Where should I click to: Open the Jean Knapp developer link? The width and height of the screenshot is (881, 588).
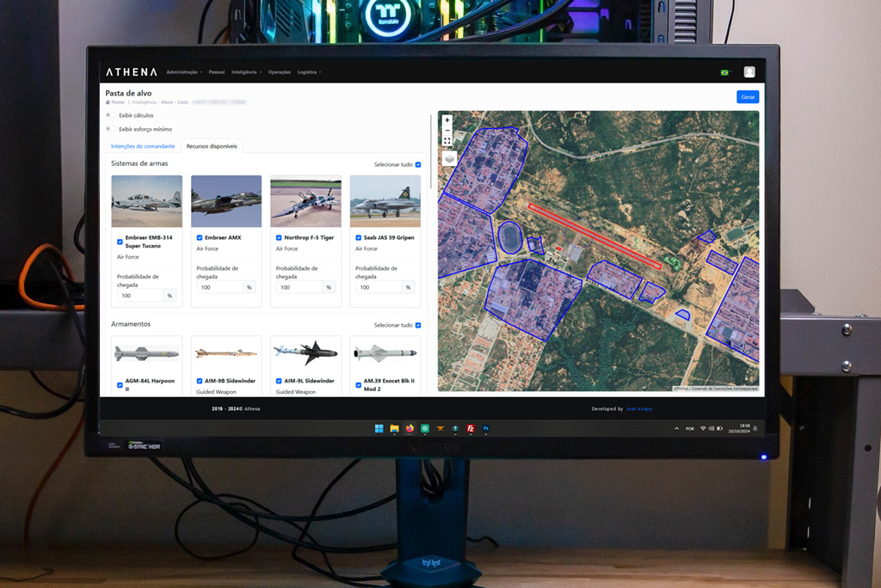tap(639, 409)
